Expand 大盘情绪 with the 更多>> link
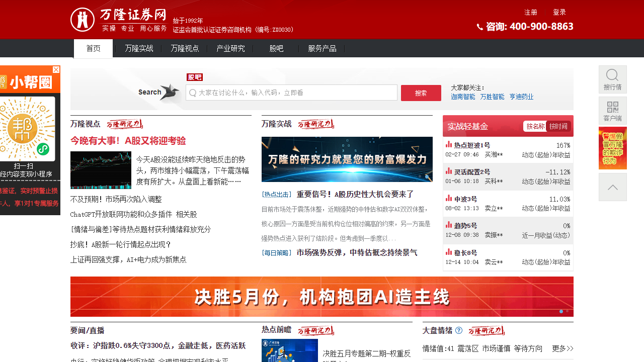This screenshot has width=644, height=362. pos(562,348)
